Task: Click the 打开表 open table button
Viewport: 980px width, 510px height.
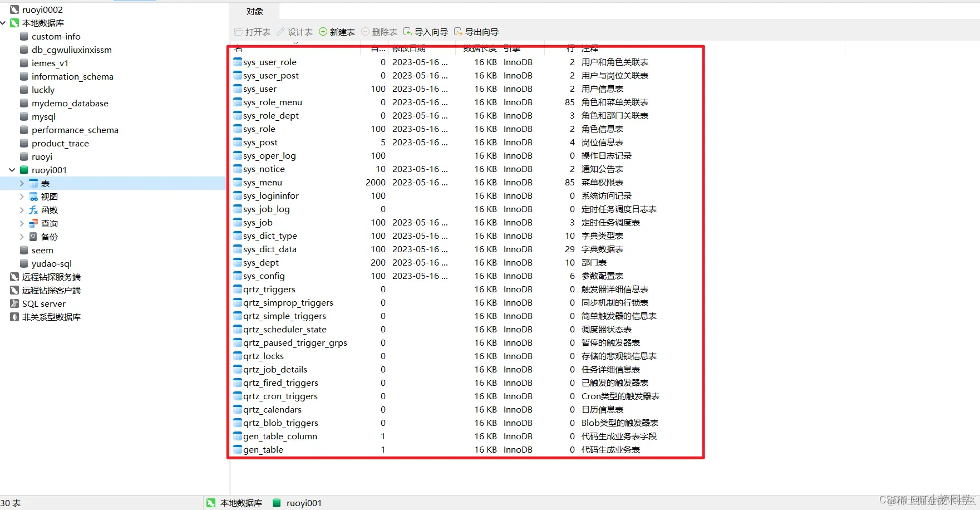Action: click(253, 32)
